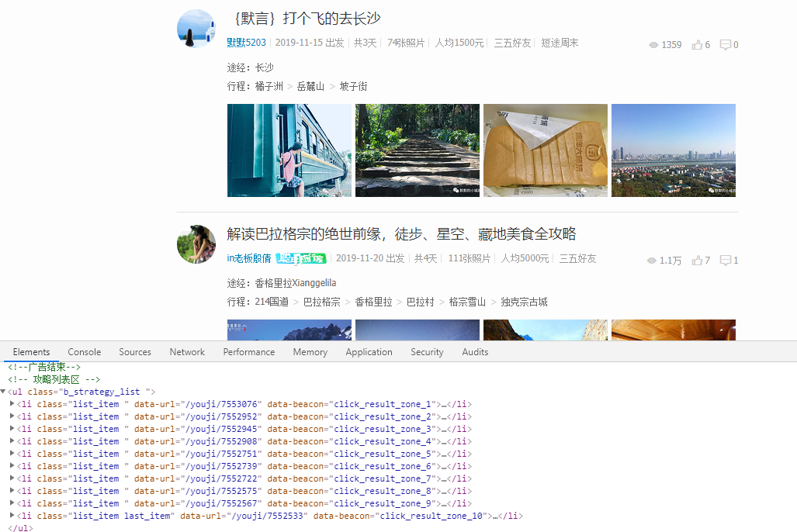Click the 格宗雪山 itinerary stop
Viewport: 797px width, 532px height.
click(x=467, y=302)
